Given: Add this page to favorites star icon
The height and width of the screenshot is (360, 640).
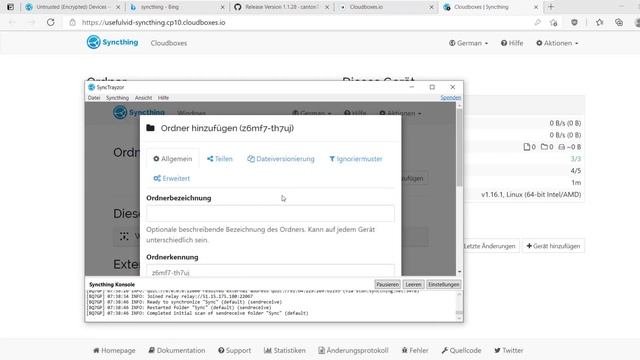Looking at the screenshot, I should coord(553,22).
